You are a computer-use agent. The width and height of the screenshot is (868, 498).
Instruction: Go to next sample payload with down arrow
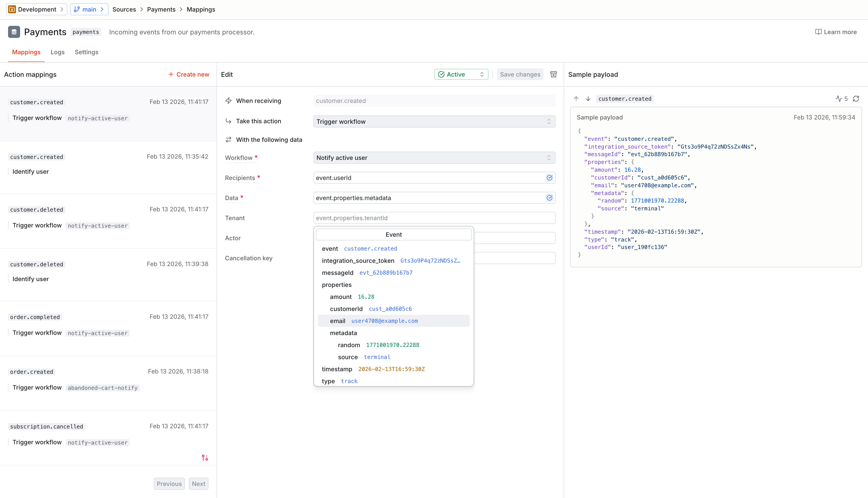(x=588, y=98)
